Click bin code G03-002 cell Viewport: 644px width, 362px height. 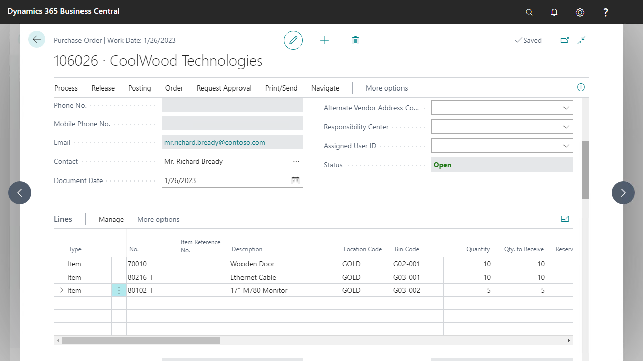click(418, 290)
